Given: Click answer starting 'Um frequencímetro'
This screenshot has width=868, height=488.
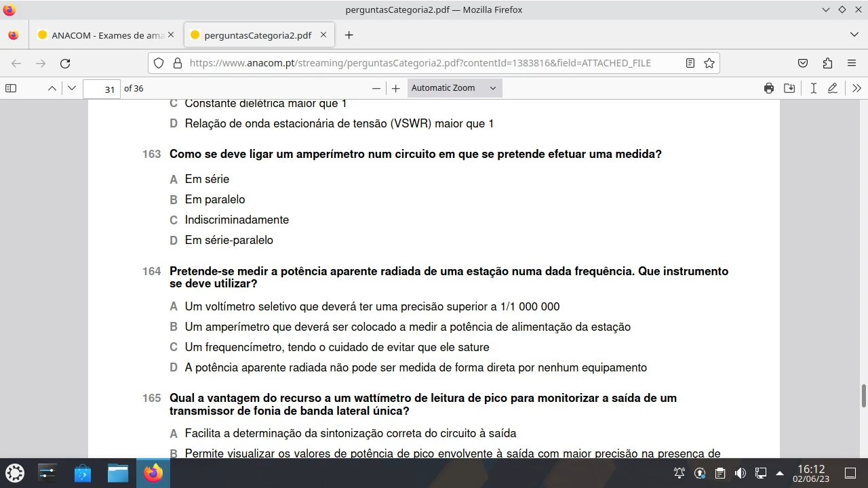Looking at the screenshot, I should click(337, 348).
